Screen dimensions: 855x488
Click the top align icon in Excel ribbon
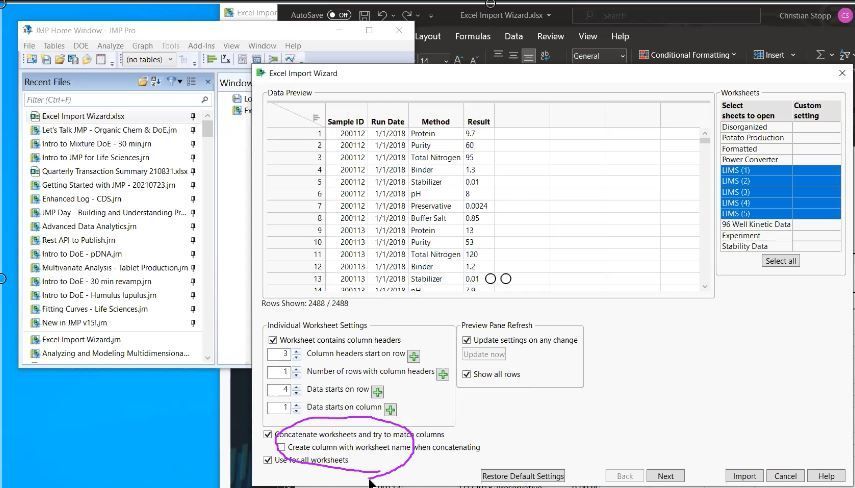tap(498, 55)
